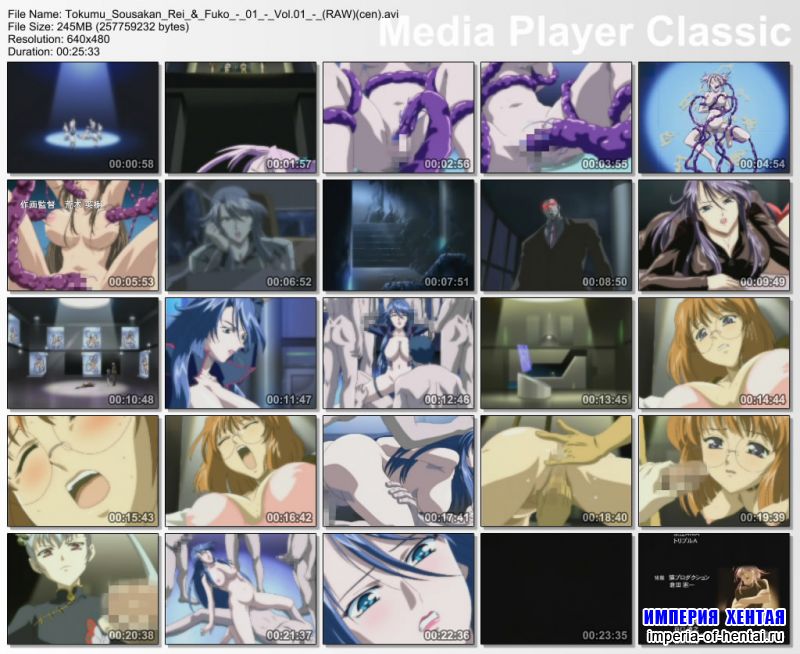The width and height of the screenshot is (800, 654).
Task: Click the 'File Size: 245MB' line
Action: coord(98,27)
